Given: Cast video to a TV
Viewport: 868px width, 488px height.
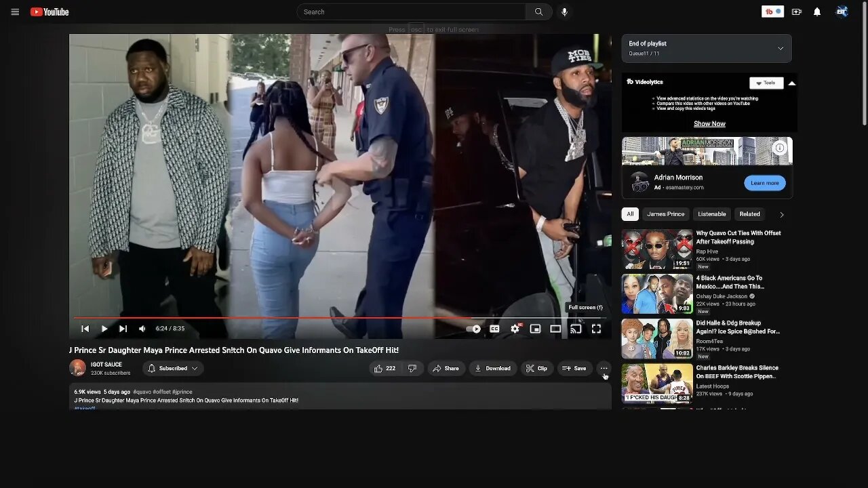Looking at the screenshot, I should (576, 329).
